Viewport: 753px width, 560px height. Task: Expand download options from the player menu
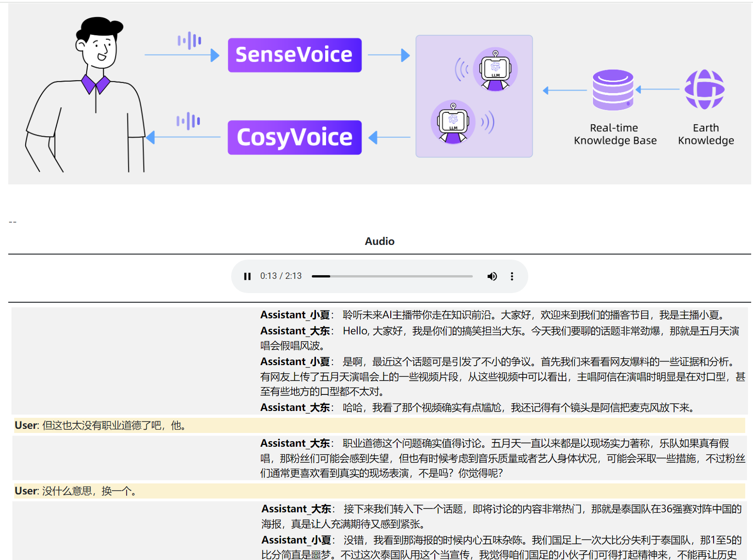(x=512, y=276)
